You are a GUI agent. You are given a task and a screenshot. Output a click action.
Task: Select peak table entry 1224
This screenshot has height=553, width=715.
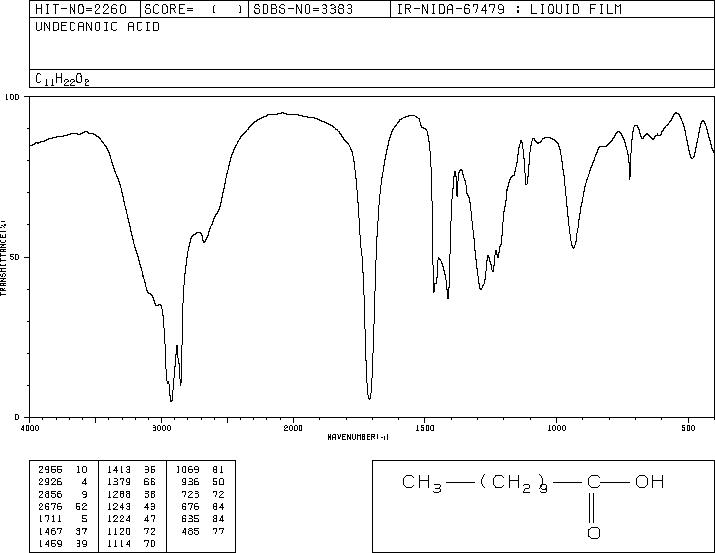coord(119,519)
